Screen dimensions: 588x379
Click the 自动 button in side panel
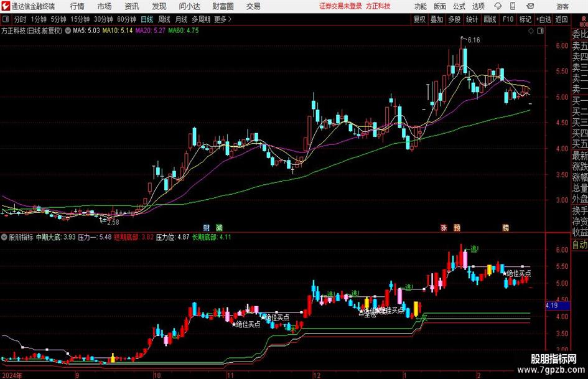click(x=580, y=245)
